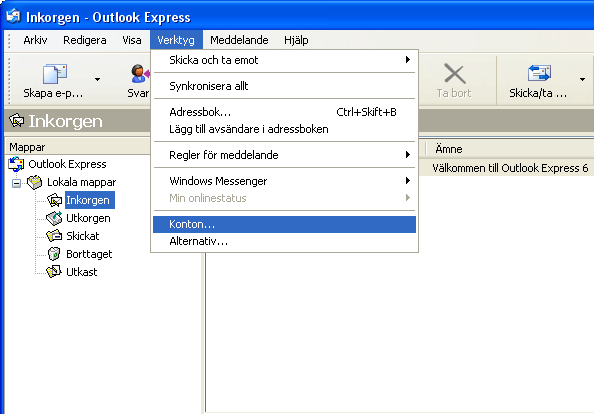Click the Utkast drafts icon
The image size is (594, 414).
(x=54, y=272)
